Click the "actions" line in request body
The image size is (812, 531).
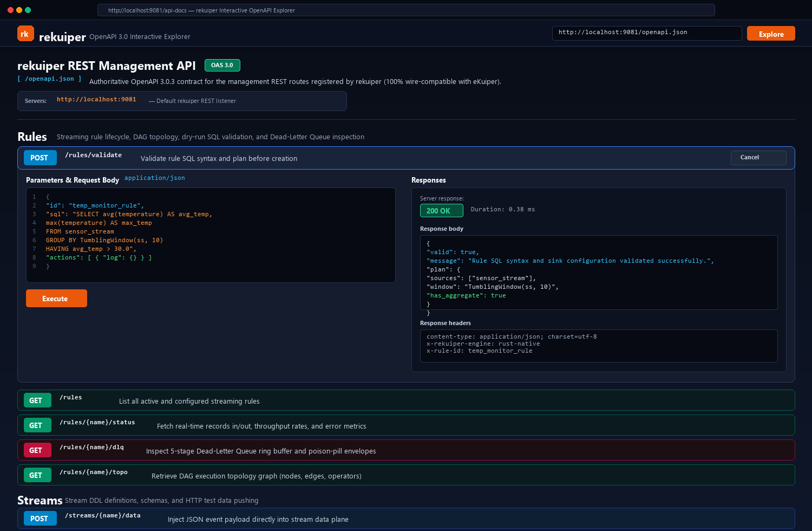[x=99, y=258]
